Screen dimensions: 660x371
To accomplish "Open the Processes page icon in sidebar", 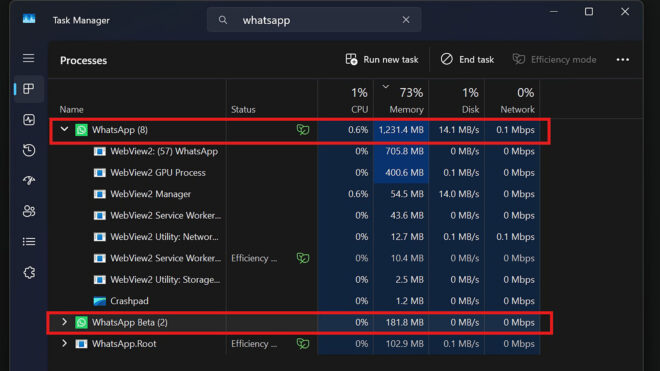I will [x=29, y=89].
